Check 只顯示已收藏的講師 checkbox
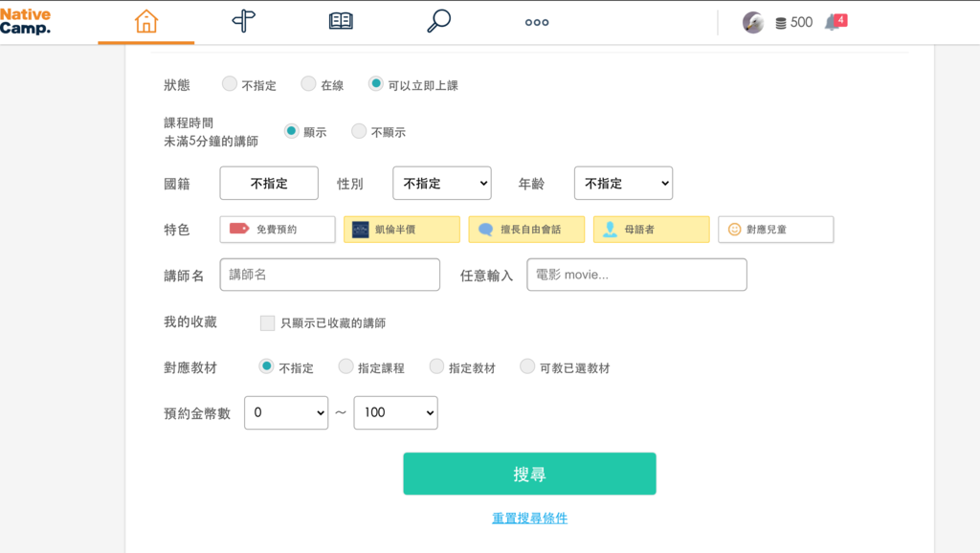 tap(268, 323)
